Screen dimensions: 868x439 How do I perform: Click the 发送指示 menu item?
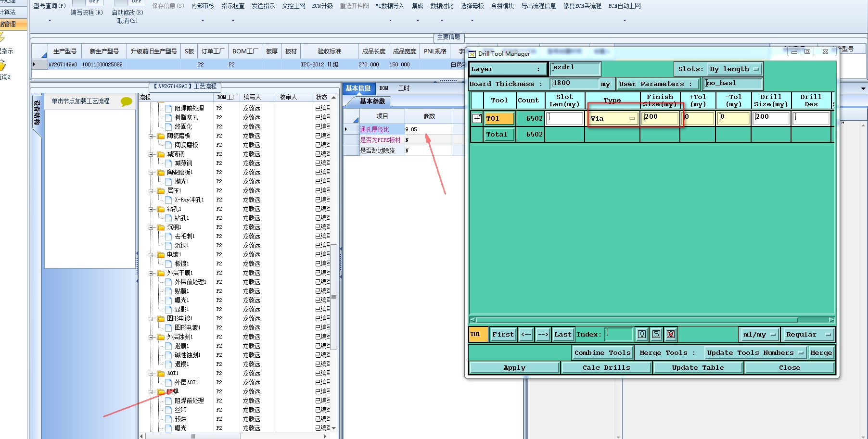tap(263, 6)
